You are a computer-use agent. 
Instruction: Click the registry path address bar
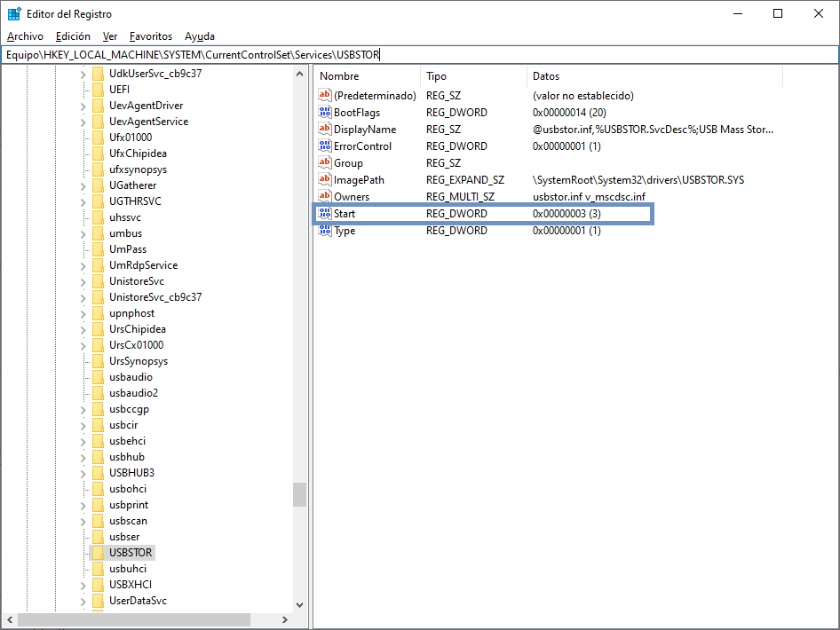(419, 55)
